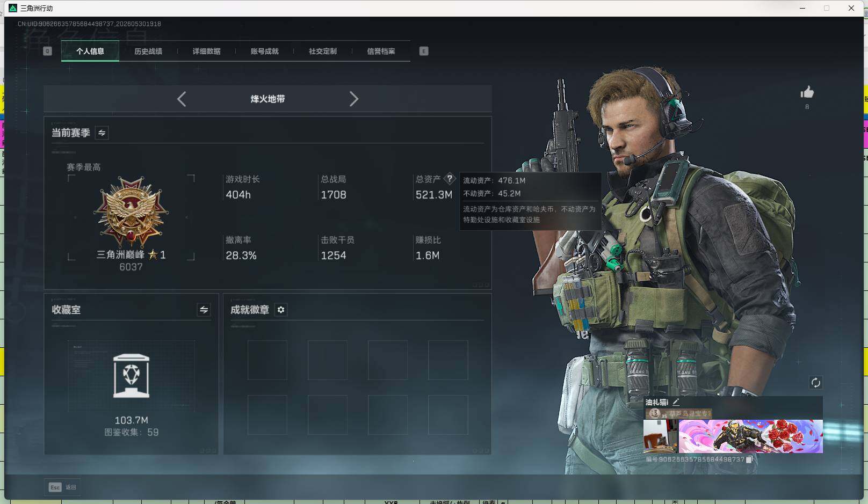Viewport: 868px width, 504px height.
Task: Edit player name with pencil icon
Action: (x=676, y=402)
